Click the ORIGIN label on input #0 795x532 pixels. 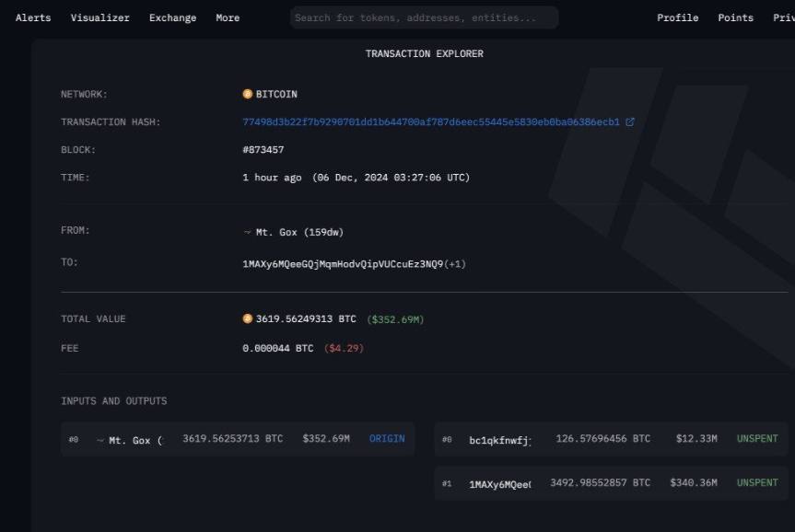387,439
